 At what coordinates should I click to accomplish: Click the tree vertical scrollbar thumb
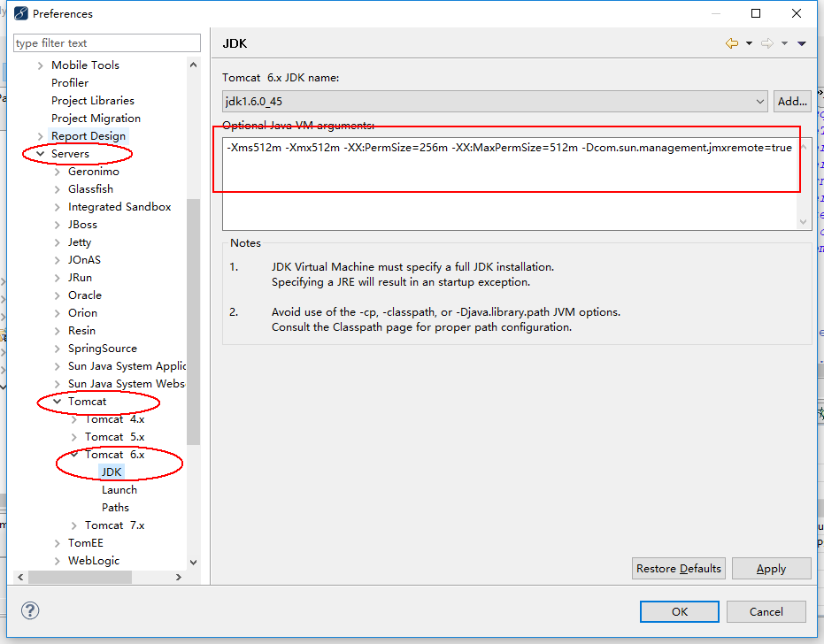coord(193,321)
